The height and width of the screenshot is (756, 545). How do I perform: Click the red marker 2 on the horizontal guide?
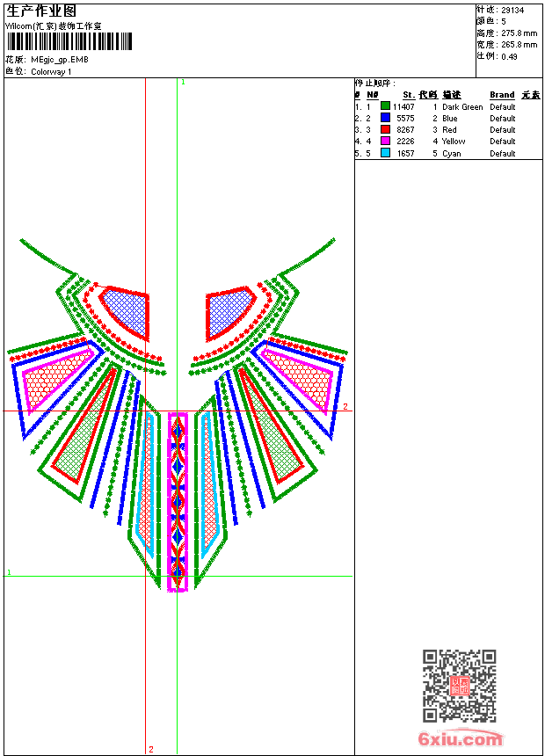click(345, 406)
